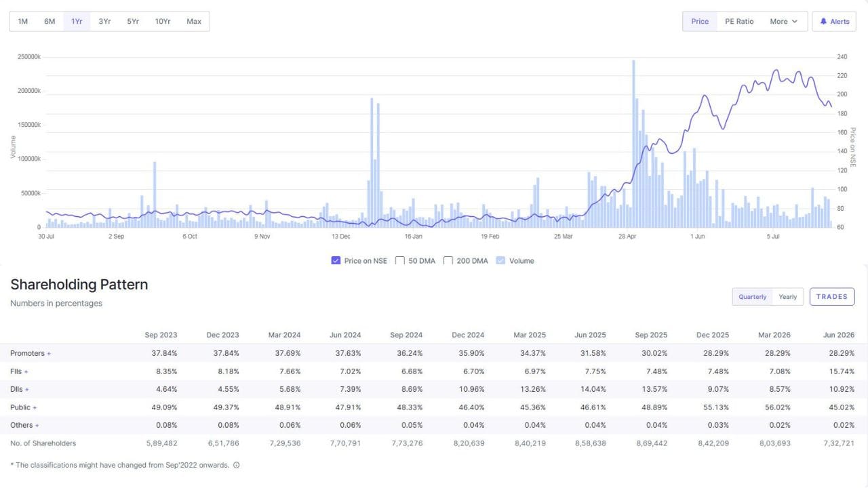Click the plus icon next to Public
This screenshot has height=488, width=868.
pyautogui.click(x=35, y=408)
